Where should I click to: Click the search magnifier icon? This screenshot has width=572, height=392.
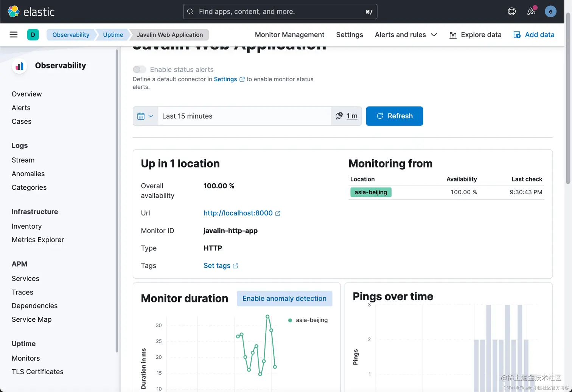(x=190, y=12)
